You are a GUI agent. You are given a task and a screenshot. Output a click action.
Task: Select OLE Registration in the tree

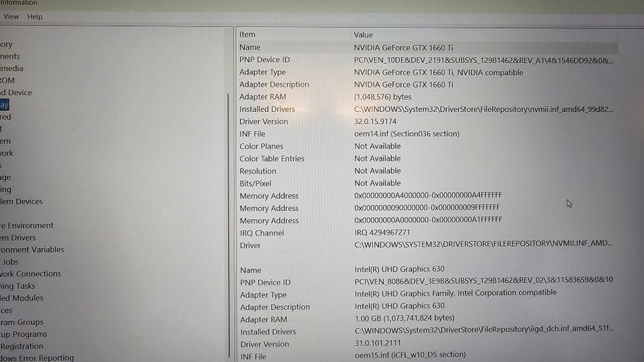coord(21,346)
